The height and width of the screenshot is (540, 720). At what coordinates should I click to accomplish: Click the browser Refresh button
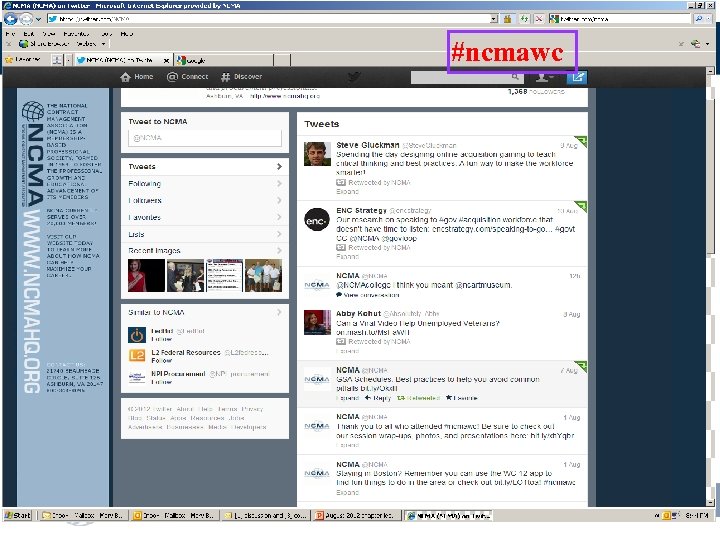(x=523, y=19)
